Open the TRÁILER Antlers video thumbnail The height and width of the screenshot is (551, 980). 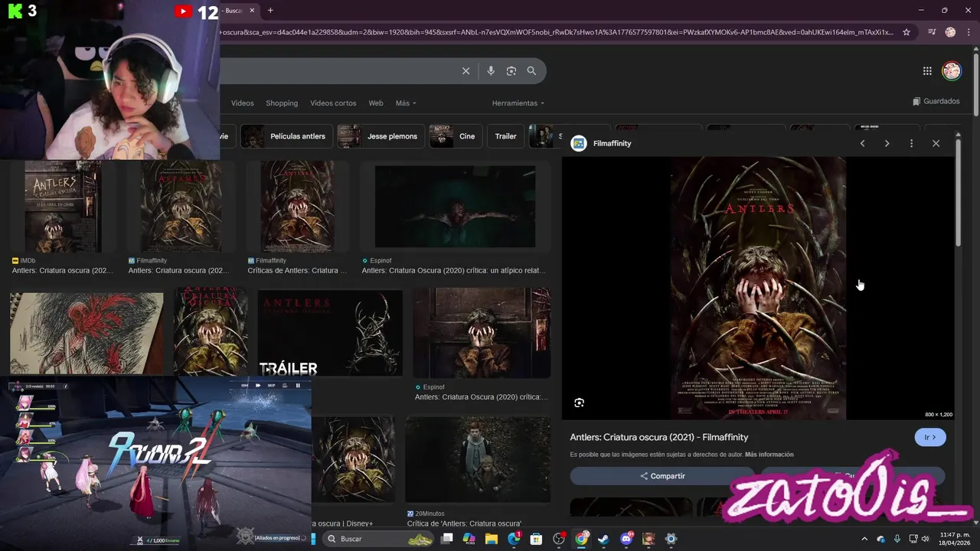330,333
